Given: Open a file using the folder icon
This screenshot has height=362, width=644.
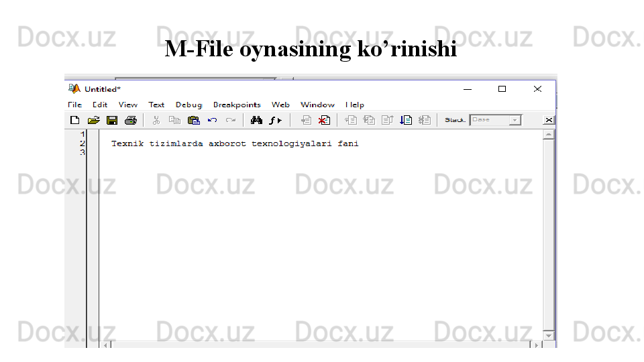Looking at the screenshot, I should (x=94, y=120).
